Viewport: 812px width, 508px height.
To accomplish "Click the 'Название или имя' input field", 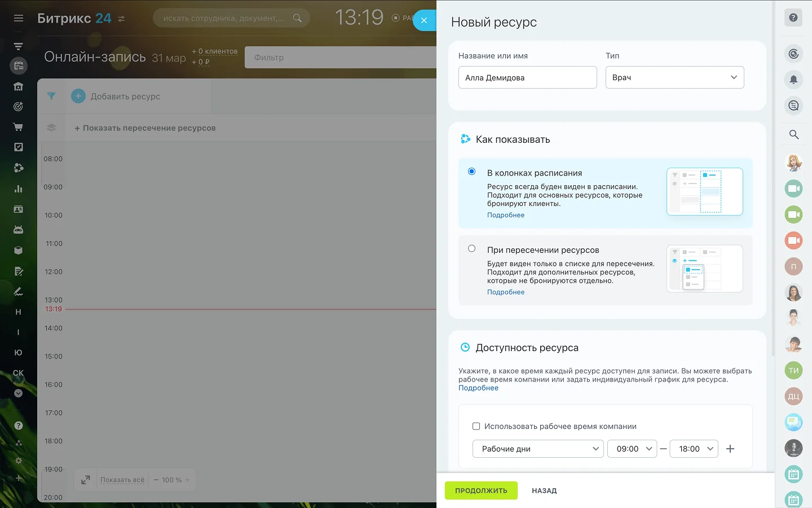I will pos(528,77).
